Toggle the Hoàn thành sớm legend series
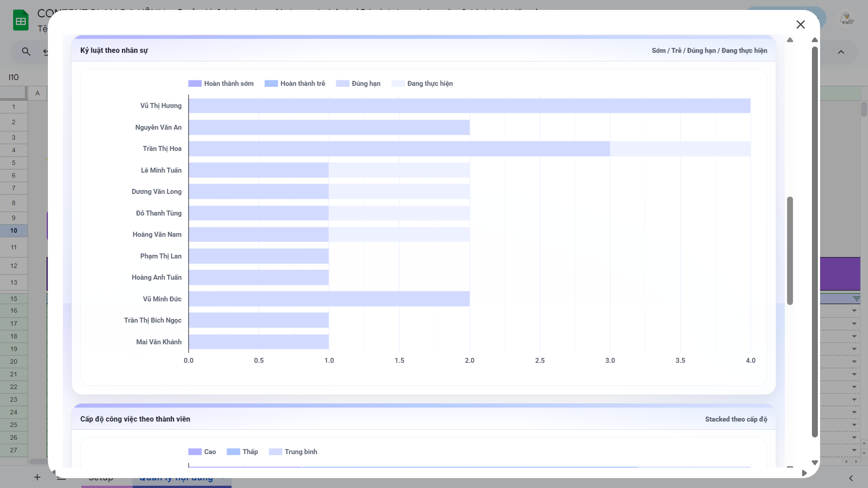This screenshot has width=868, height=488. tap(221, 84)
